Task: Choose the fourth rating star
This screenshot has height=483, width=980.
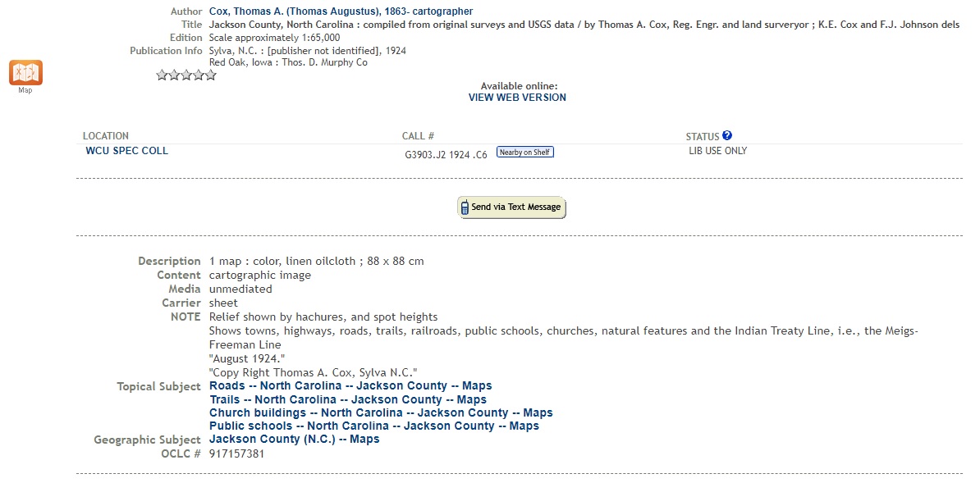Action: 199,75
